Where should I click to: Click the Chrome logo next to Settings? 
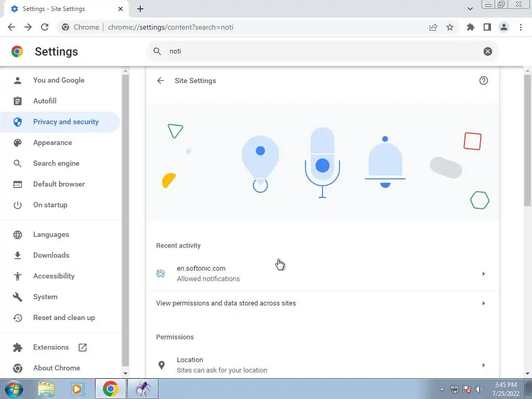click(17, 51)
